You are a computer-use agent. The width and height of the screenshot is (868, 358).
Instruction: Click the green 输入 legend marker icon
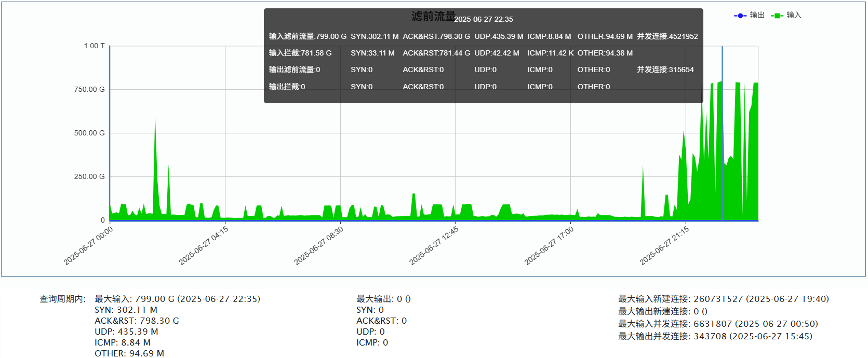pyautogui.click(x=777, y=16)
